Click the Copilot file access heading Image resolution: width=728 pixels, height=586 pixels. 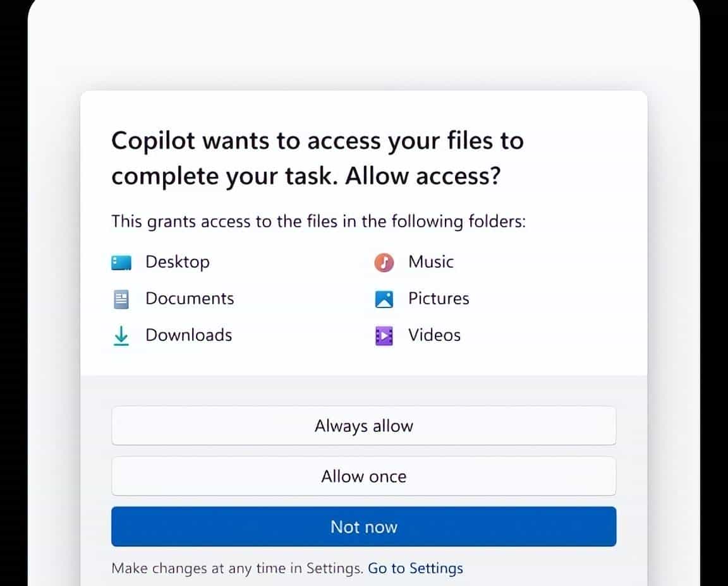317,158
